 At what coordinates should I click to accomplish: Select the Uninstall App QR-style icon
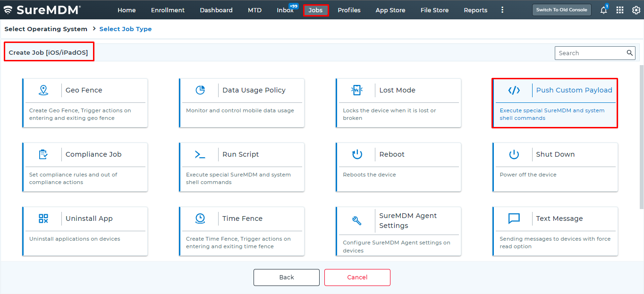click(x=44, y=218)
